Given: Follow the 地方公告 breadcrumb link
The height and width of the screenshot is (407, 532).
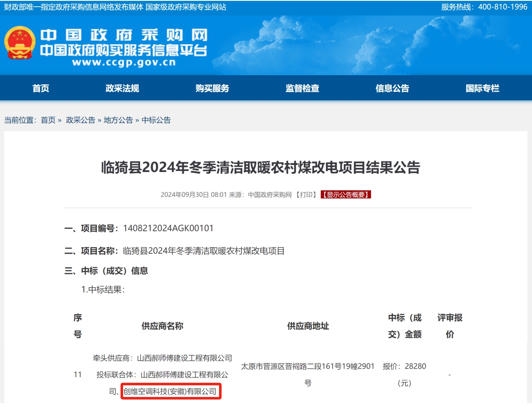Looking at the screenshot, I should (x=118, y=120).
